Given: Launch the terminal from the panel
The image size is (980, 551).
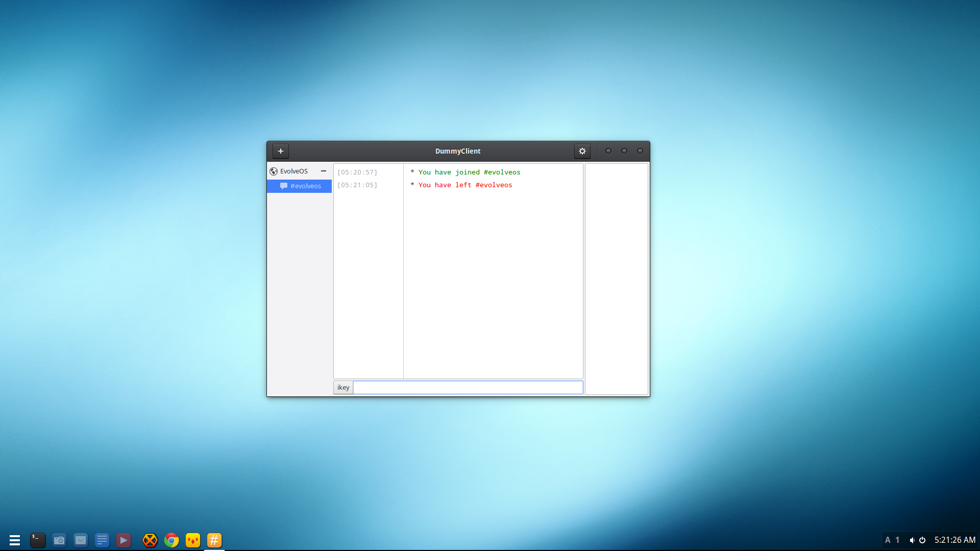Looking at the screenshot, I should (x=38, y=540).
